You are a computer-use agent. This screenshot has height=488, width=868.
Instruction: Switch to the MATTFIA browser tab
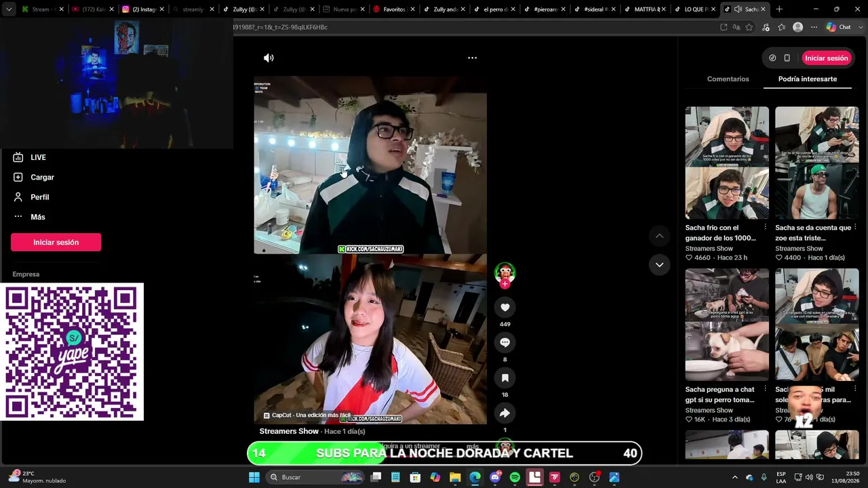(x=644, y=9)
